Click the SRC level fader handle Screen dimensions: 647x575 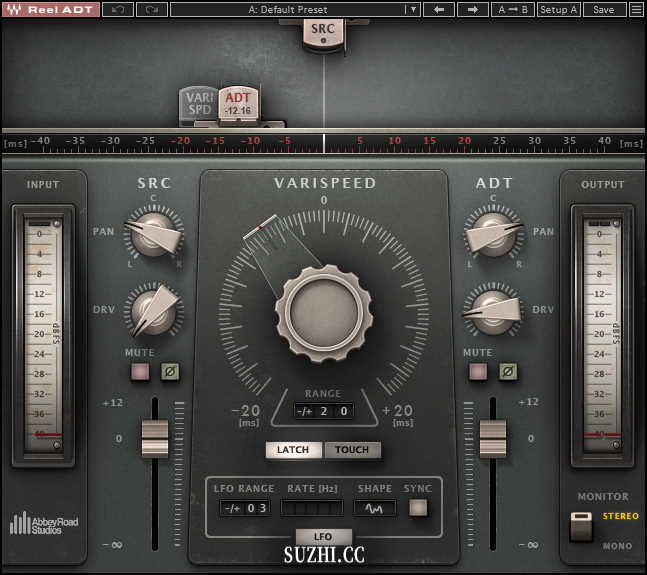click(154, 437)
